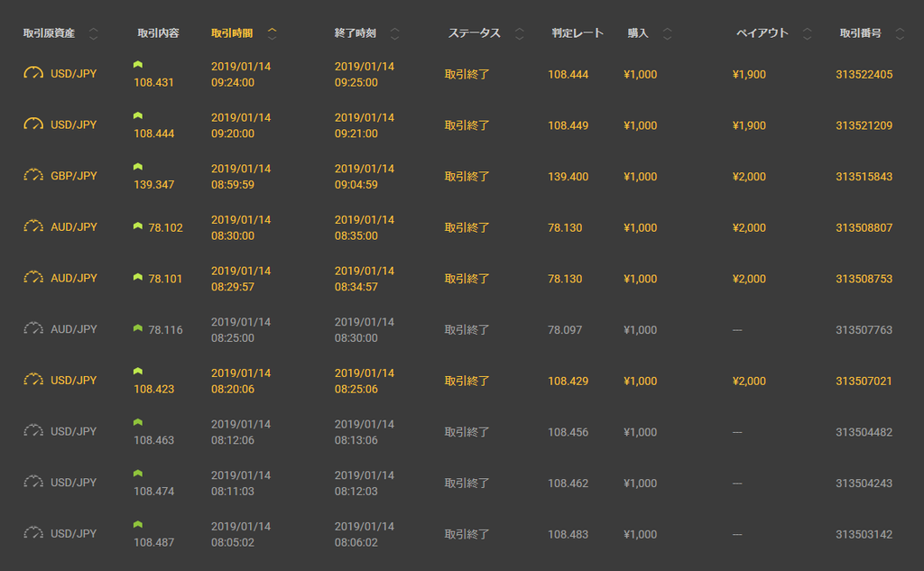Click AUD/JPY gauge icon on trade 313508807
The image size is (924, 571).
[x=33, y=226]
